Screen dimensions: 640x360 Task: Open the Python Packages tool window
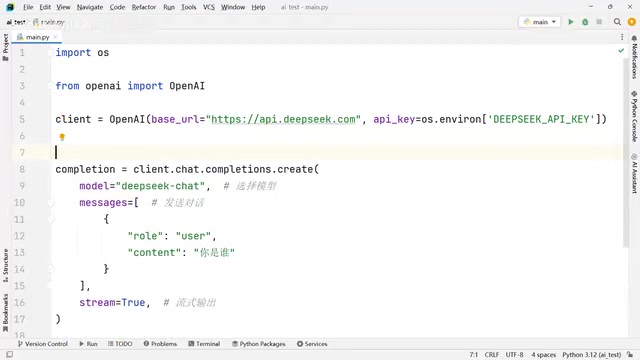pyautogui.click(x=258, y=344)
